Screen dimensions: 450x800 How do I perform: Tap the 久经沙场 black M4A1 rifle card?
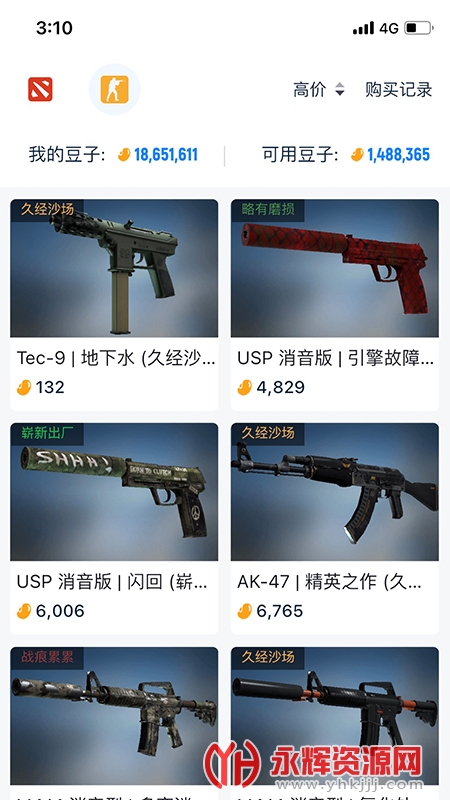click(x=335, y=723)
